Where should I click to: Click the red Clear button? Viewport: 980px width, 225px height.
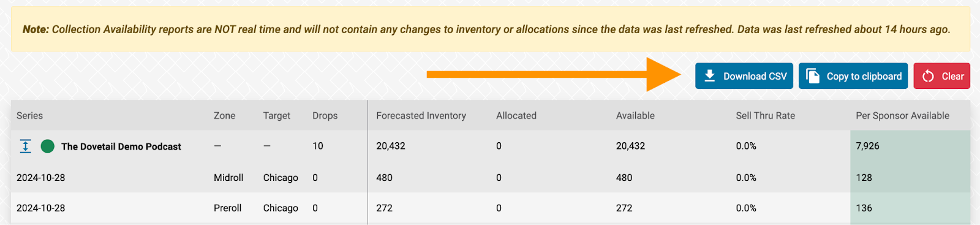941,76
